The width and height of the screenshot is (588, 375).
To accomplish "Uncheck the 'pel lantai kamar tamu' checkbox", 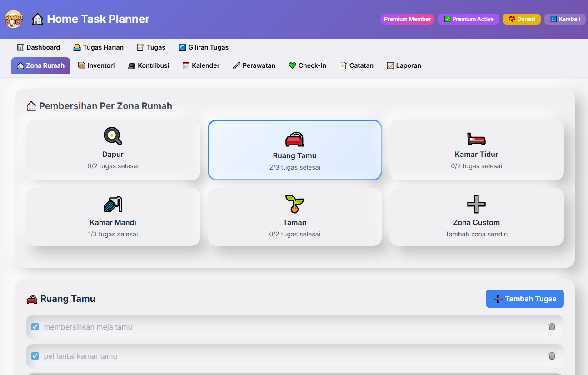I will (35, 356).
